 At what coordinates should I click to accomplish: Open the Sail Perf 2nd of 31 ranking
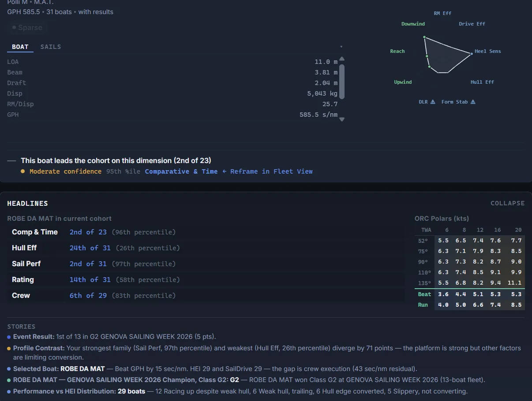pos(88,264)
